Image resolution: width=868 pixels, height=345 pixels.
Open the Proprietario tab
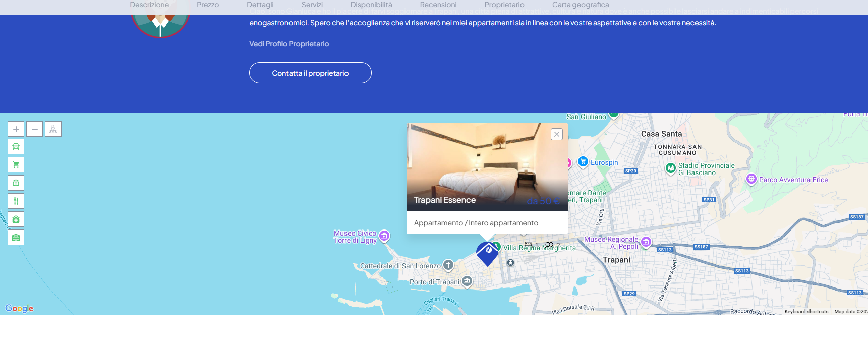pyautogui.click(x=504, y=5)
